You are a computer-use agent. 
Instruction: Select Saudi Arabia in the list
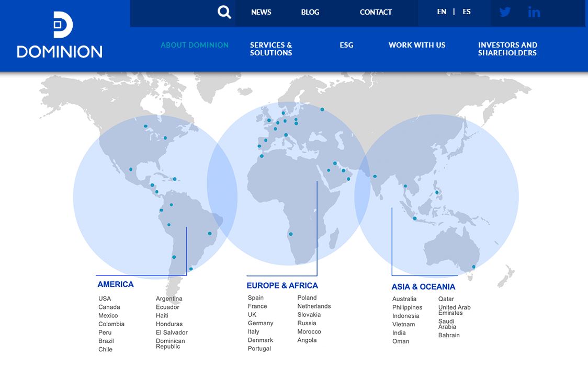447,324
